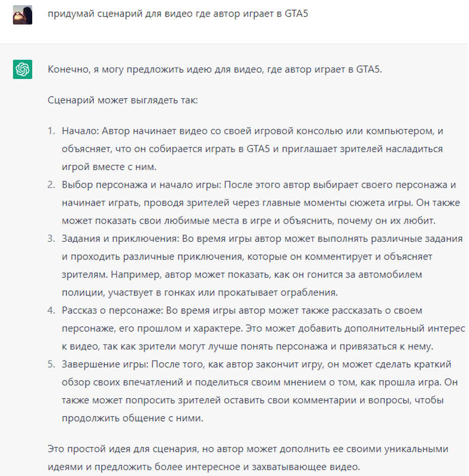Click the user prompt about GTA5 scenario
This screenshot has width=469, height=476.
[178, 14]
